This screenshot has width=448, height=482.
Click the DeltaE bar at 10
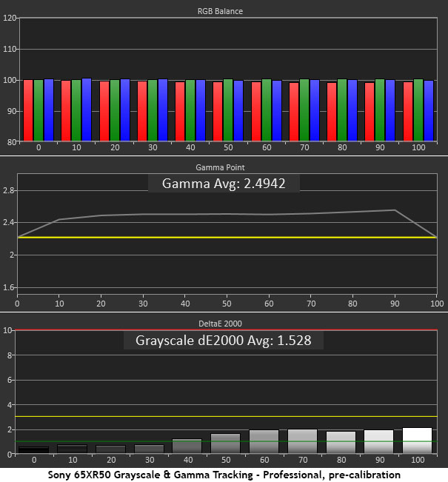[73, 449]
